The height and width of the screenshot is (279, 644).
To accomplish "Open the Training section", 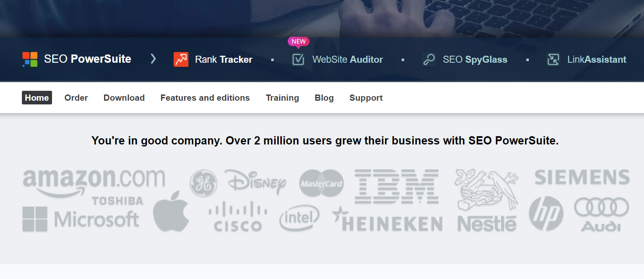I will tap(282, 98).
